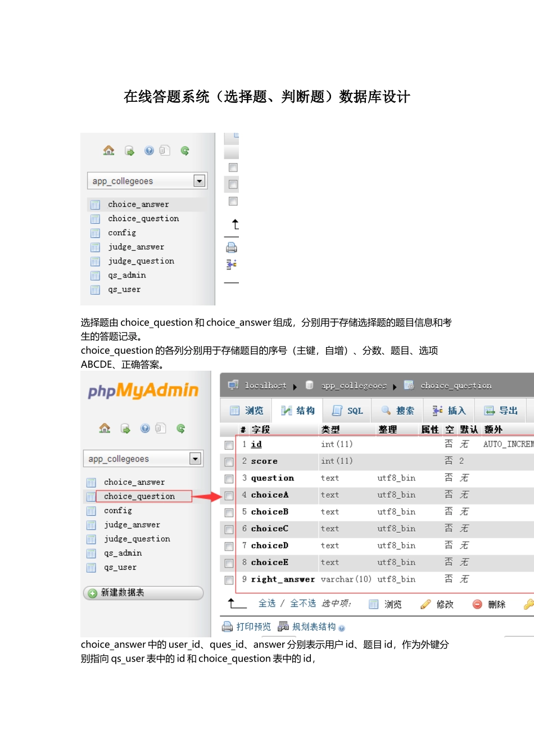Click the green reload icon below the phpMyAdmin logo

[x=181, y=429]
